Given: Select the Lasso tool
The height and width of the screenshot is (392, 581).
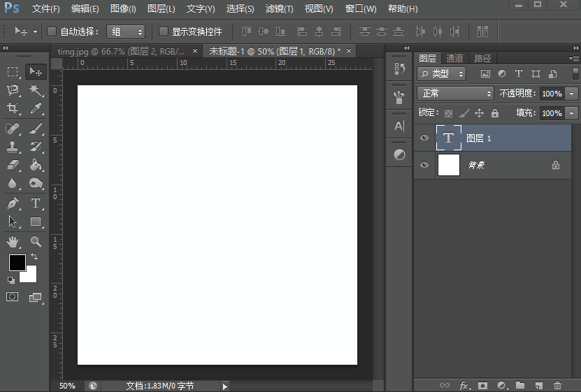Looking at the screenshot, I should 13,89.
